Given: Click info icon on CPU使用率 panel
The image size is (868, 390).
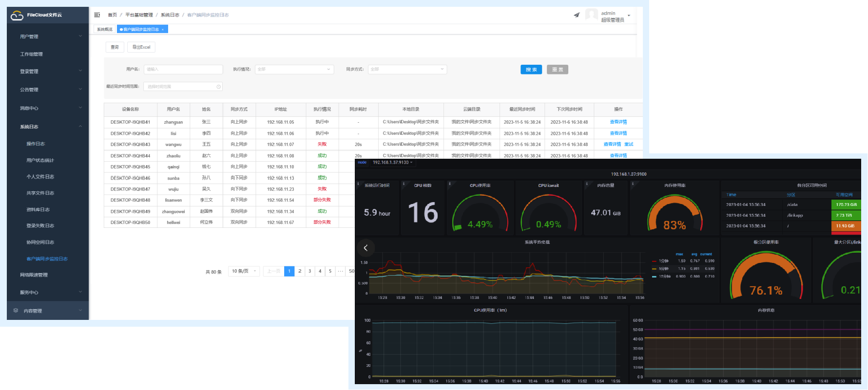Looking at the screenshot, I should 449,184.
